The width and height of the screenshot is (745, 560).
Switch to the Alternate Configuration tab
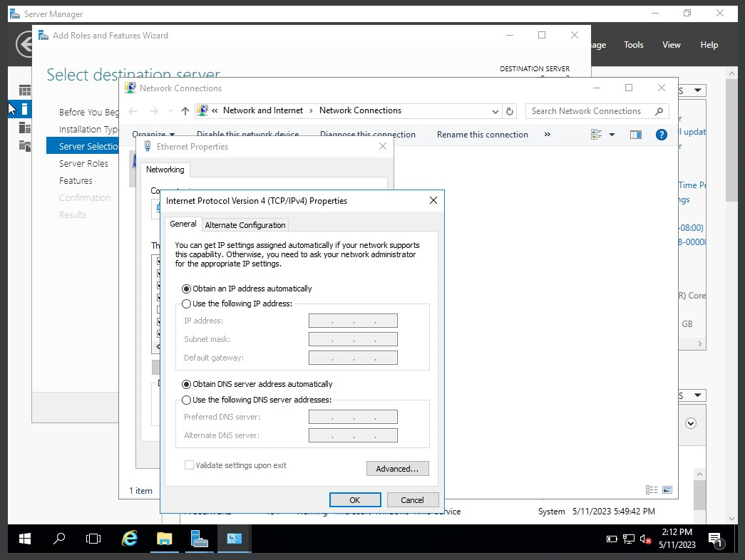click(245, 224)
